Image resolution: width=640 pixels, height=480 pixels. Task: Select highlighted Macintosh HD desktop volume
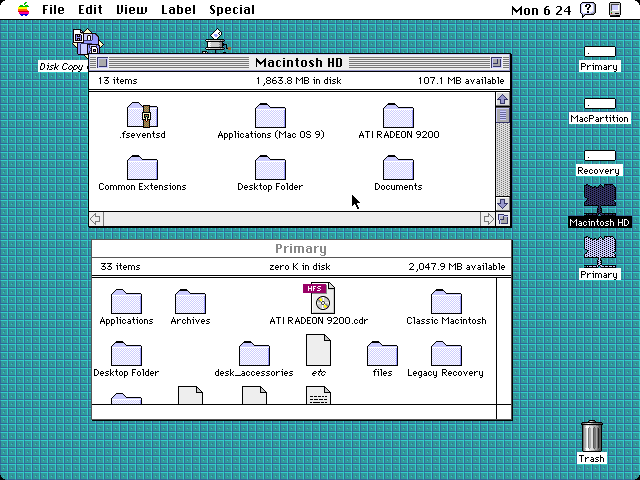pyautogui.click(x=599, y=200)
